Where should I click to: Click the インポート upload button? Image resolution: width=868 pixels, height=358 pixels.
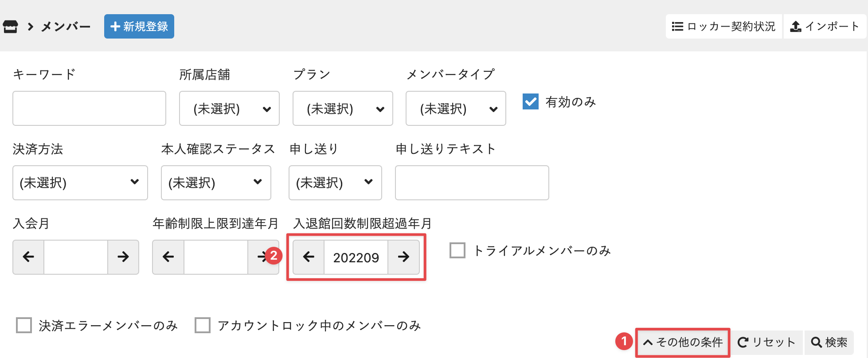coord(825,27)
